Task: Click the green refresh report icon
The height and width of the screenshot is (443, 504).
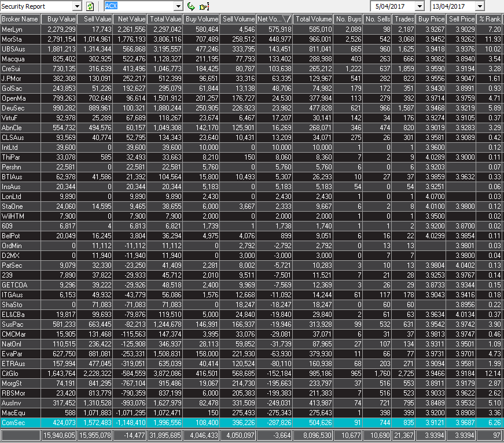Action: [x=90, y=6]
